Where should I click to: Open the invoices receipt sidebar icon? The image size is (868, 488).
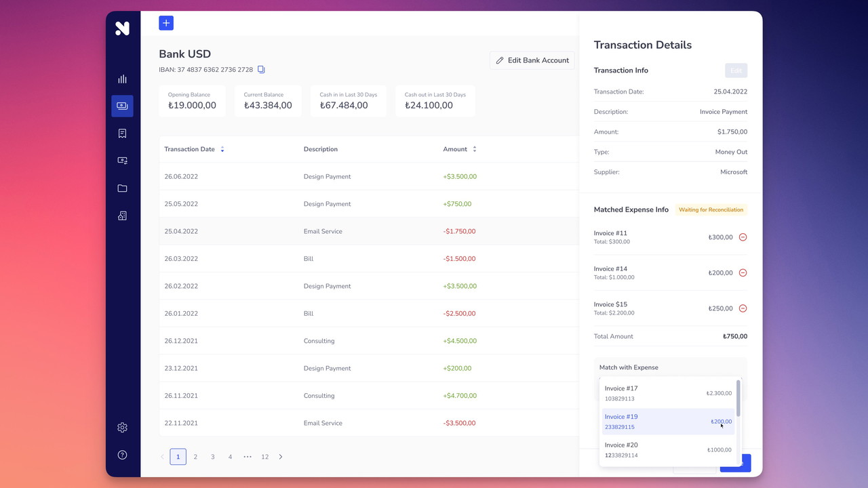(x=122, y=134)
